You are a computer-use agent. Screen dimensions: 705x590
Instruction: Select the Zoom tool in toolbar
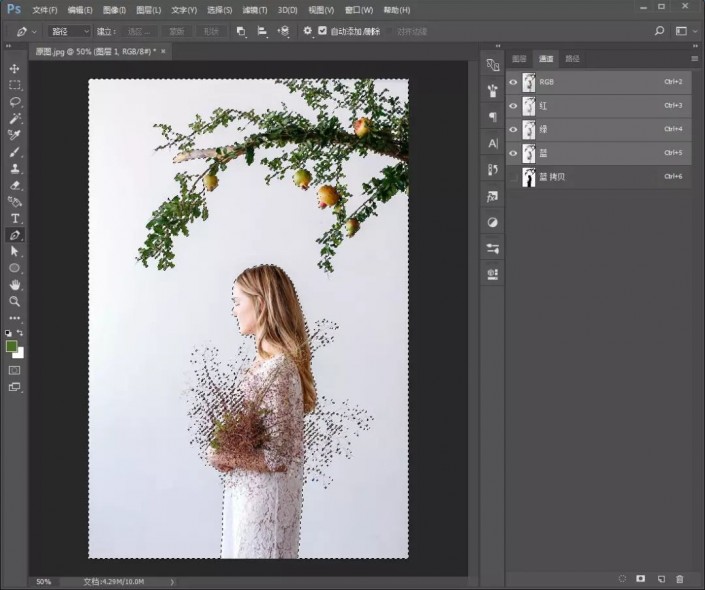15,301
